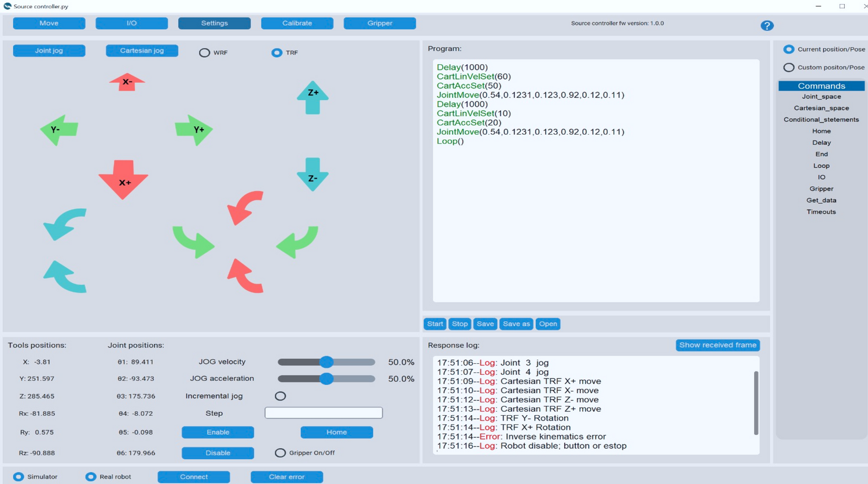Screen dimensions: 868x484
Task: Adjust the JOG velocity slider
Action: [326, 362]
